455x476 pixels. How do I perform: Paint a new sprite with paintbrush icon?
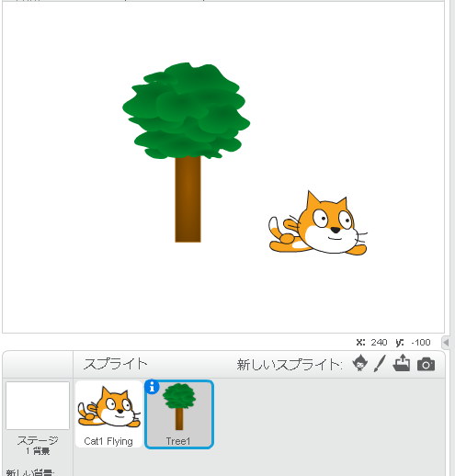coord(380,364)
